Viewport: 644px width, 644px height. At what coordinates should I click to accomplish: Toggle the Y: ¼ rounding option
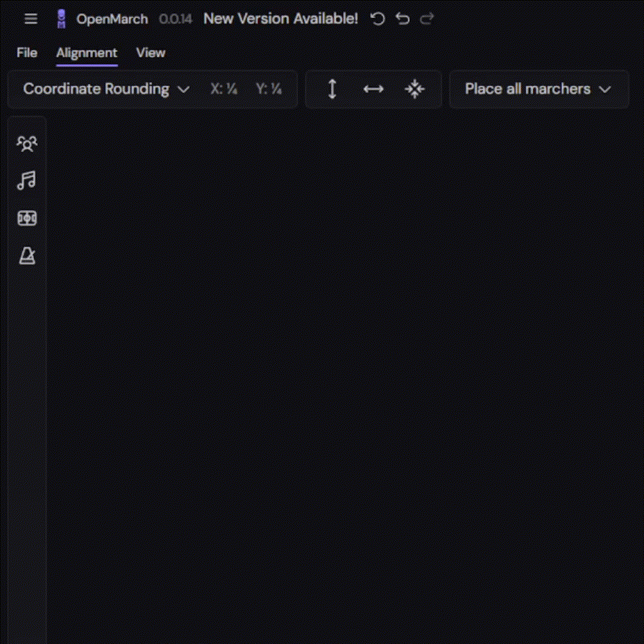[268, 89]
